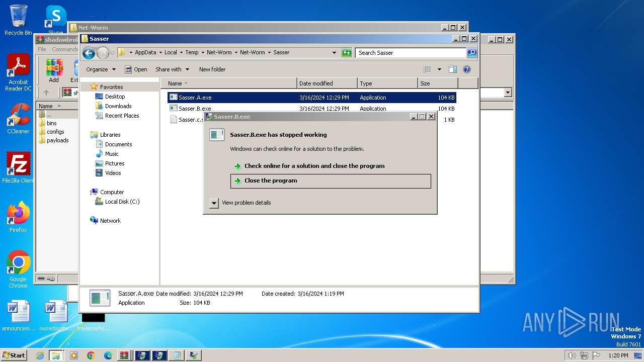Open Desktop in the navigation pane
Screen dimensions: 644x362
coord(115,97)
